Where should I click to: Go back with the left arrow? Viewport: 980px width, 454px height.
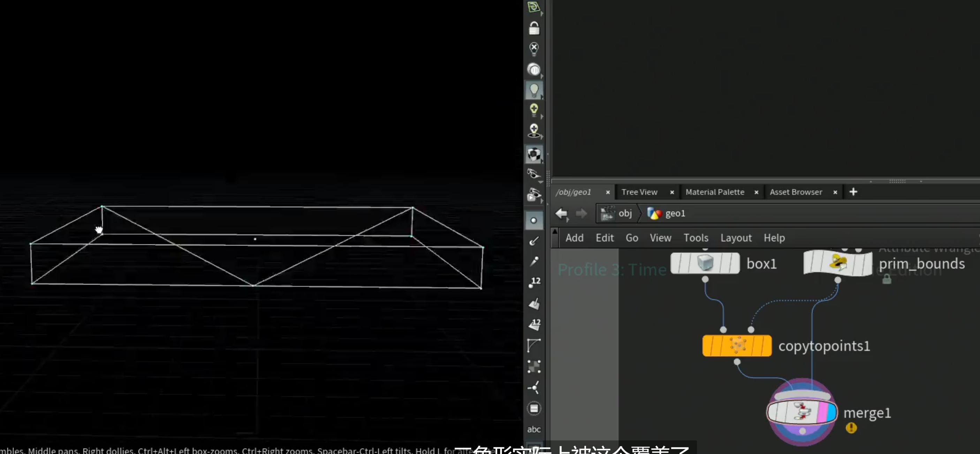point(561,214)
